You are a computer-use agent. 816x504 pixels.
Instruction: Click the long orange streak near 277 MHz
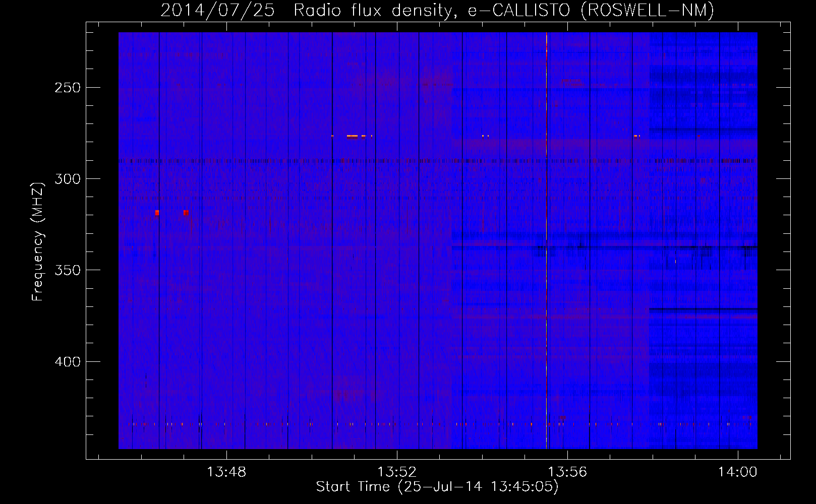point(352,136)
